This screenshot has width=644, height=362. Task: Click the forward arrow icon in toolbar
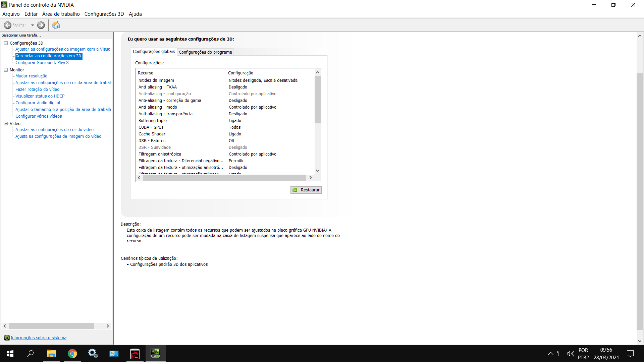(41, 25)
